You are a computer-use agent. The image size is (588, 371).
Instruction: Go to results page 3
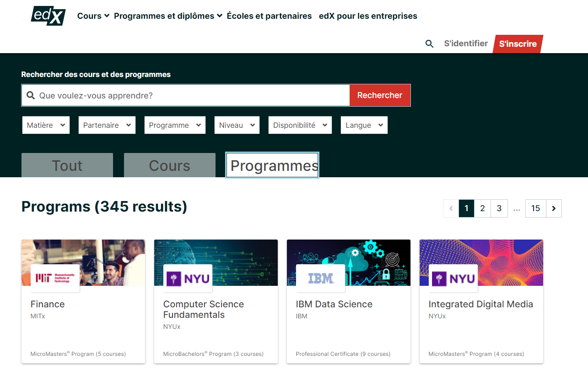499,208
